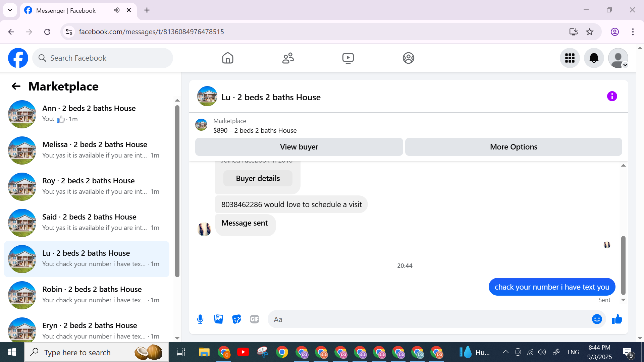Click the phone number visit message bubble
Screen dimensions: 644x362
(x=291, y=204)
